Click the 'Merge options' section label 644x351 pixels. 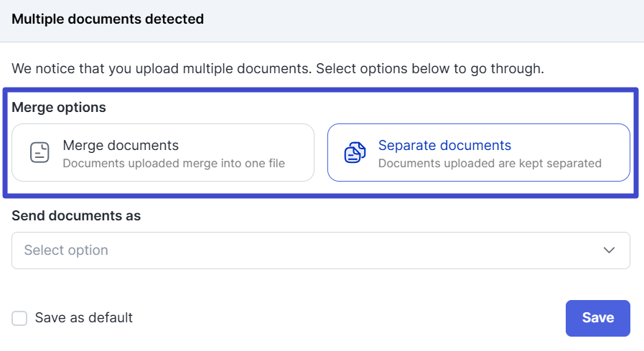pos(59,108)
